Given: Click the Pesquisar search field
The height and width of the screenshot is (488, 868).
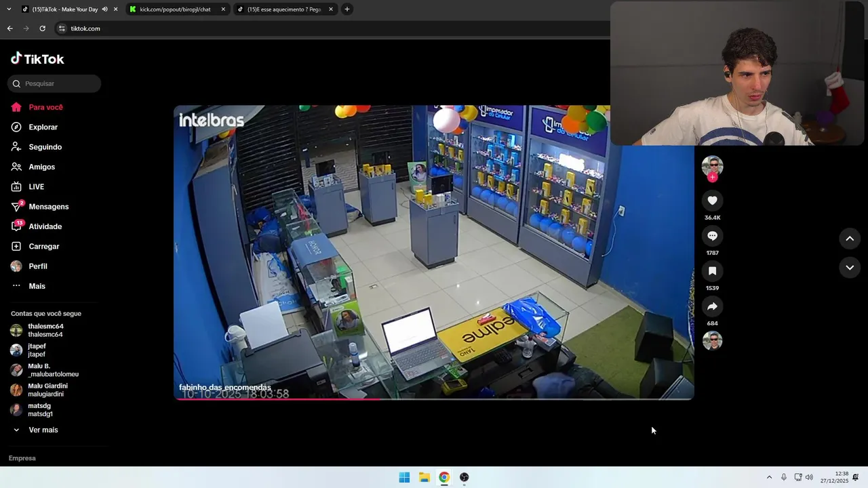Looking at the screenshot, I should coord(54,83).
